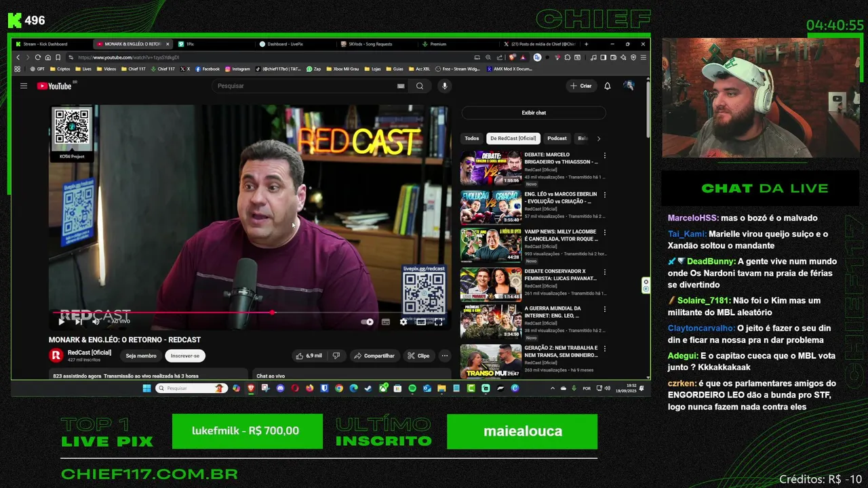
Task: Open the DEBATE CONSERVADOR X FEMINISTA thumbnail
Action: (491, 283)
